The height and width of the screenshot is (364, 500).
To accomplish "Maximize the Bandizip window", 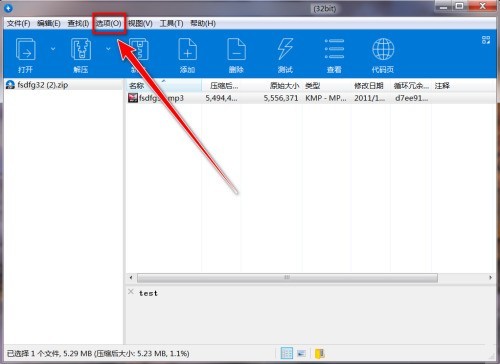I will tap(459, 6).
